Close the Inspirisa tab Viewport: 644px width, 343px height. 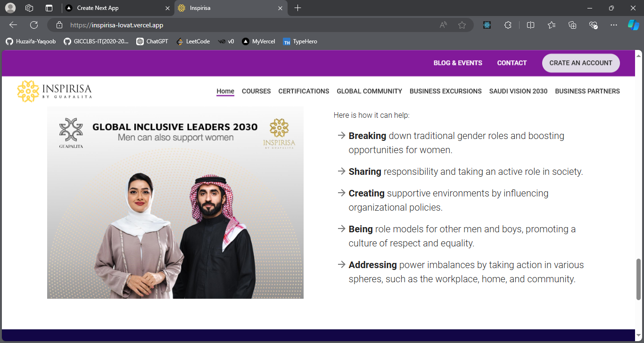tap(280, 8)
